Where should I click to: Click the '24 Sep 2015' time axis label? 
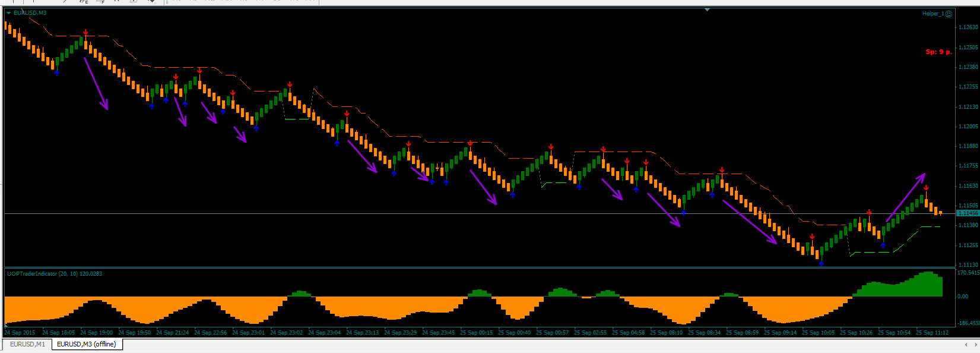(x=20, y=333)
